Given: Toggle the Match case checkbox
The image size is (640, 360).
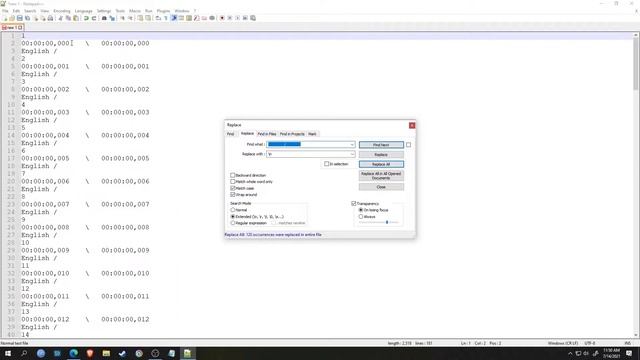Looking at the screenshot, I should 233,188.
